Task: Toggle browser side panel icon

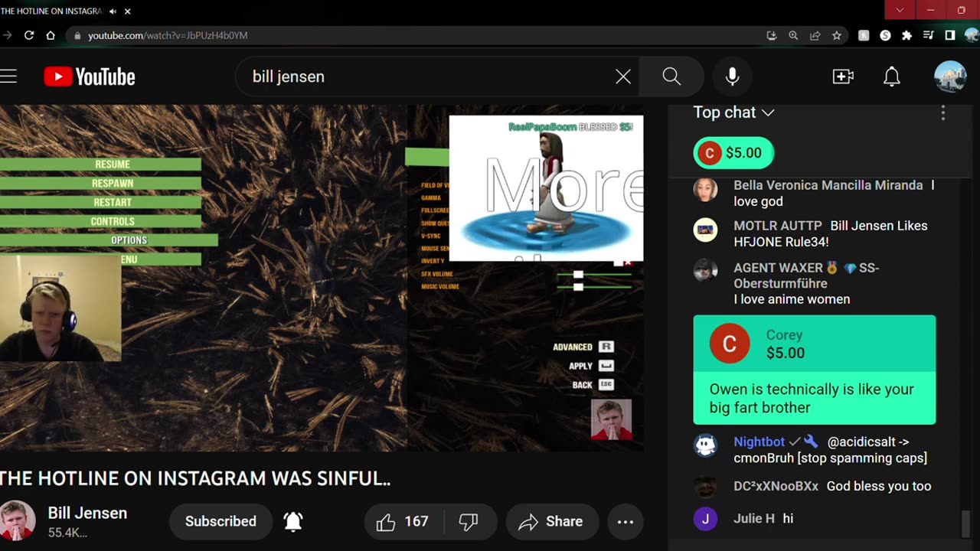Action: (x=949, y=35)
